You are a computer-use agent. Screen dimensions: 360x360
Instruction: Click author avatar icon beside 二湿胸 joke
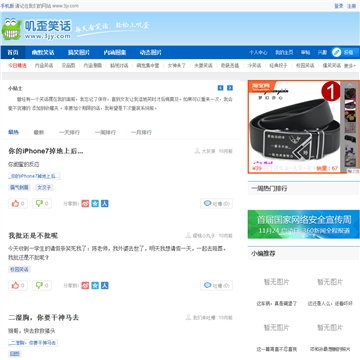pos(189,317)
